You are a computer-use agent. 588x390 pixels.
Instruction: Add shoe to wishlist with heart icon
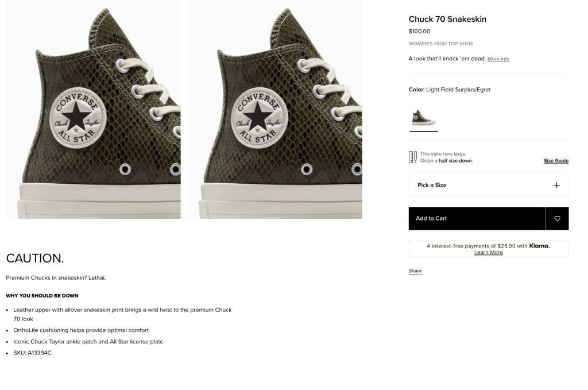click(x=557, y=218)
